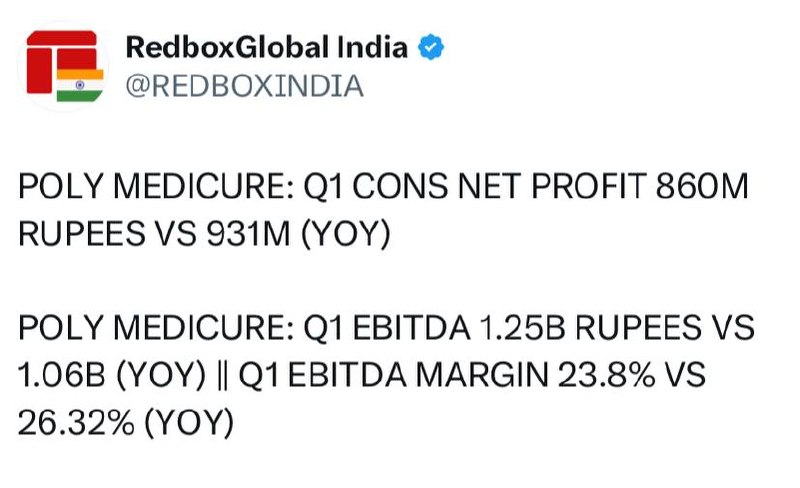Click the 860M net profit figure

pyautogui.click(x=702, y=186)
